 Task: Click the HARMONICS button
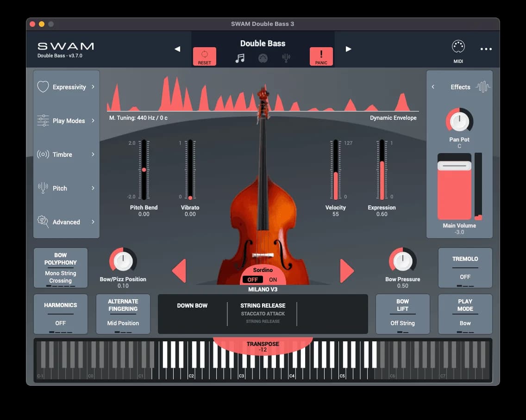[61, 314]
